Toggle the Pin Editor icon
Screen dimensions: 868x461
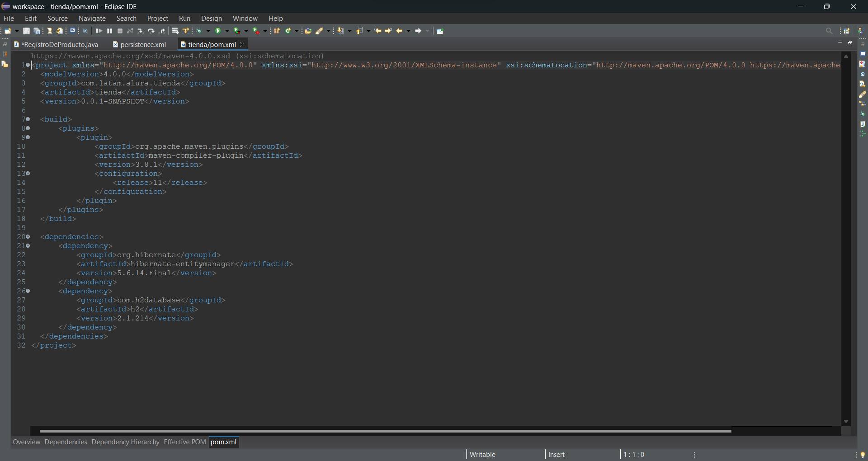440,31
